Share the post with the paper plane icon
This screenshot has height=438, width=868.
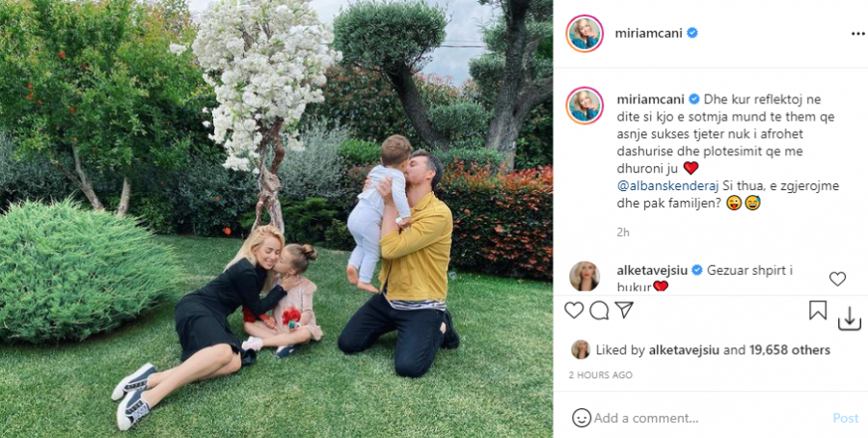point(624,310)
